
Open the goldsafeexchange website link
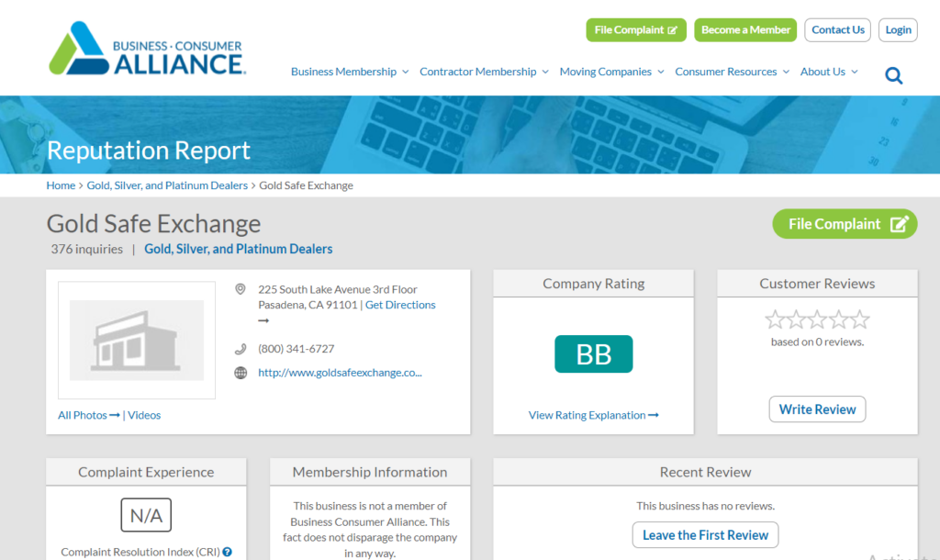[340, 373]
